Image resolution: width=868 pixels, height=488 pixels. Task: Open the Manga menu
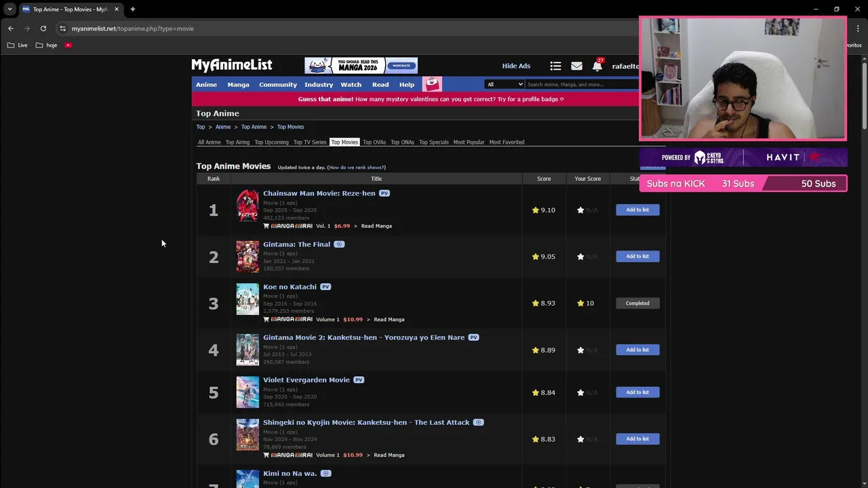pyautogui.click(x=238, y=85)
